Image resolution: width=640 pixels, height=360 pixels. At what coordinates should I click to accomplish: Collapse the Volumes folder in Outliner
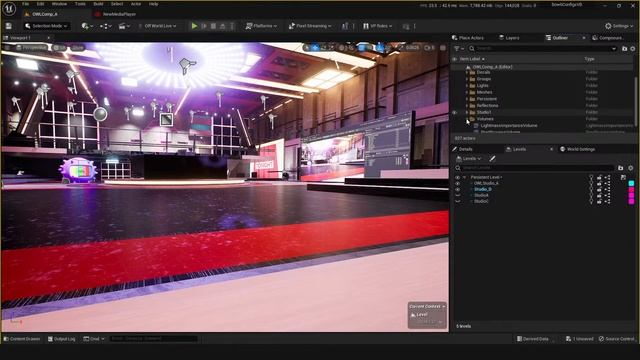pyautogui.click(x=467, y=119)
